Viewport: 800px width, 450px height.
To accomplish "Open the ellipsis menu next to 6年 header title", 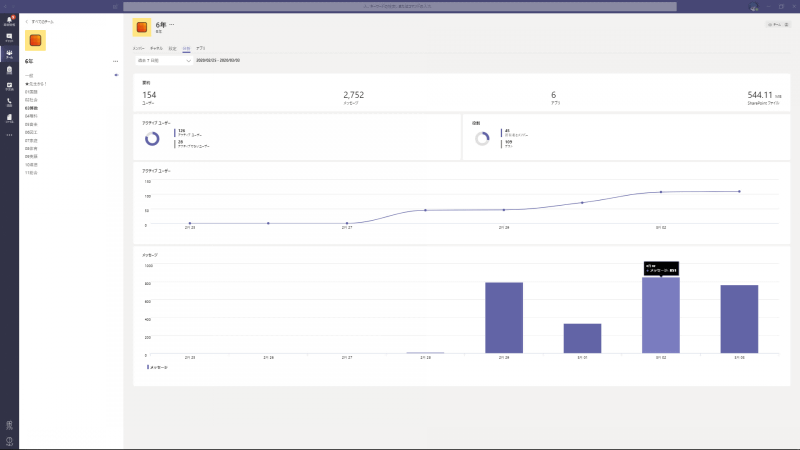I will pos(171,24).
